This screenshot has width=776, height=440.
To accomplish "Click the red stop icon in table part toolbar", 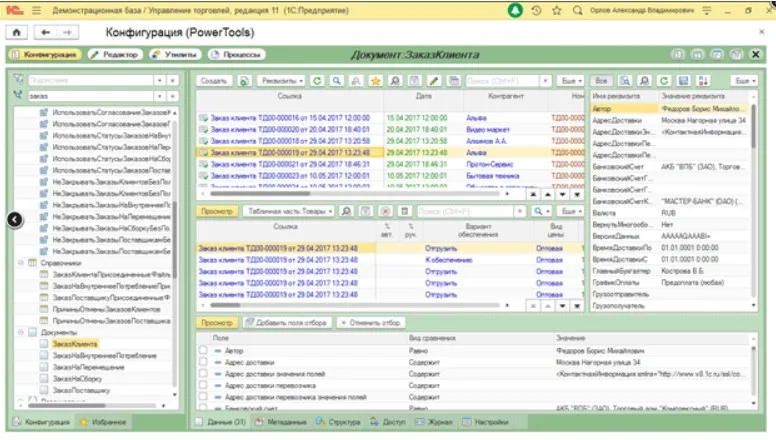I will click(x=385, y=211).
